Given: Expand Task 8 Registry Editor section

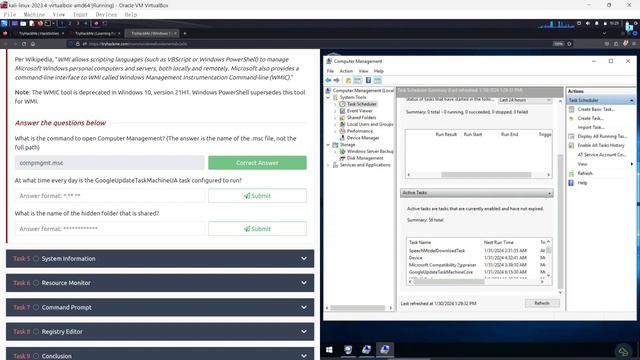Looking at the screenshot, I should click(x=160, y=332).
